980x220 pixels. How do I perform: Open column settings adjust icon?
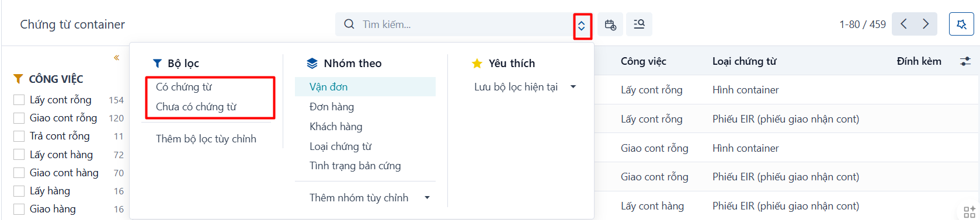click(965, 61)
